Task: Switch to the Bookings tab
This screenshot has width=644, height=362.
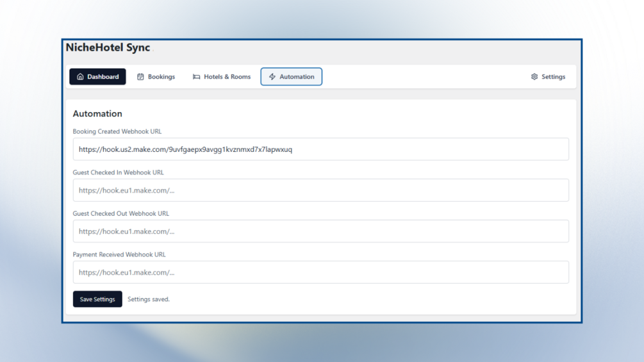Action: pos(156,77)
